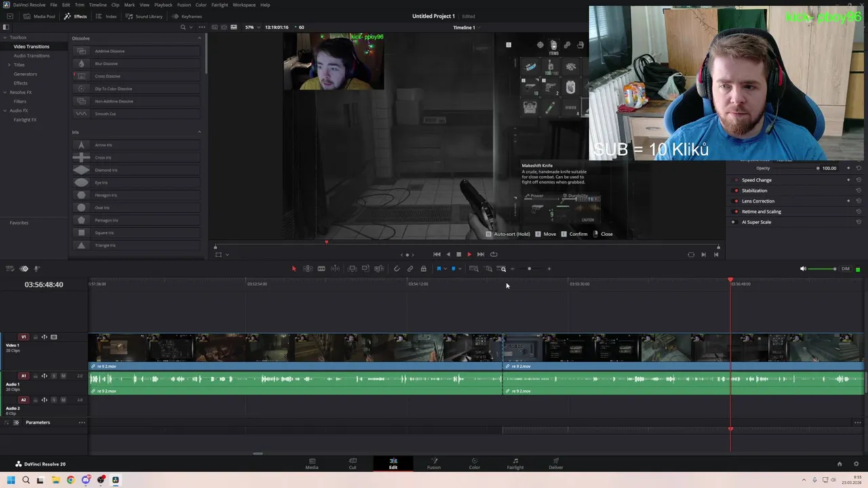
Task: Open the flag color dropdown arrow
Action: [445, 269]
